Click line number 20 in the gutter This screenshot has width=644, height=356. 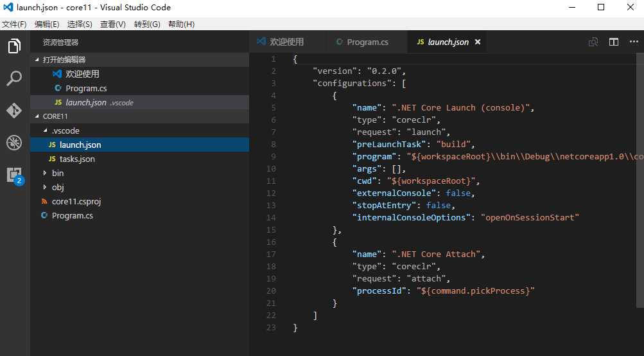click(x=271, y=290)
